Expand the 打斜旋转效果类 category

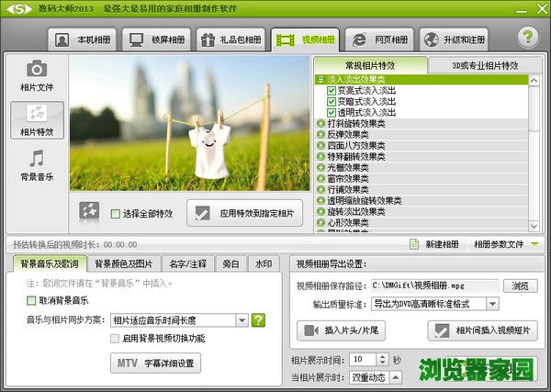tap(320, 123)
